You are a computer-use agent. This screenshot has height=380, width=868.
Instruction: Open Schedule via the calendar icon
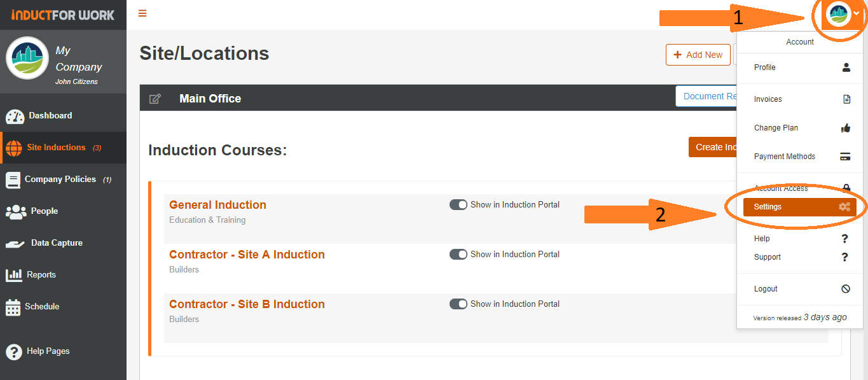click(x=14, y=306)
